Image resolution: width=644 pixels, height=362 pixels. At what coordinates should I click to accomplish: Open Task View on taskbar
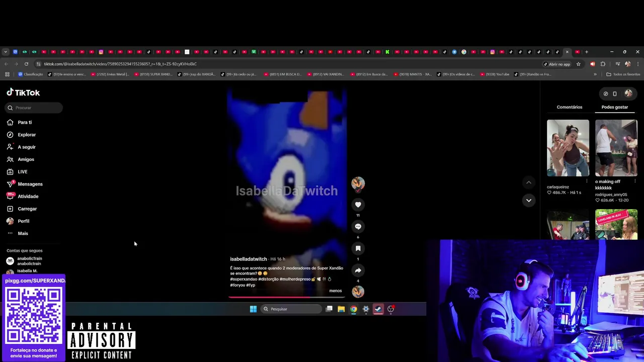[x=329, y=309]
